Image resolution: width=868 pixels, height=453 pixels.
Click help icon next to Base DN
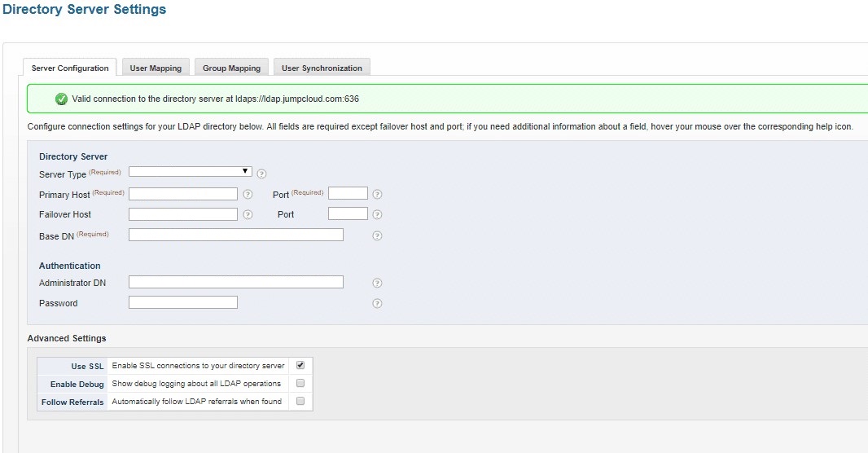(377, 235)
